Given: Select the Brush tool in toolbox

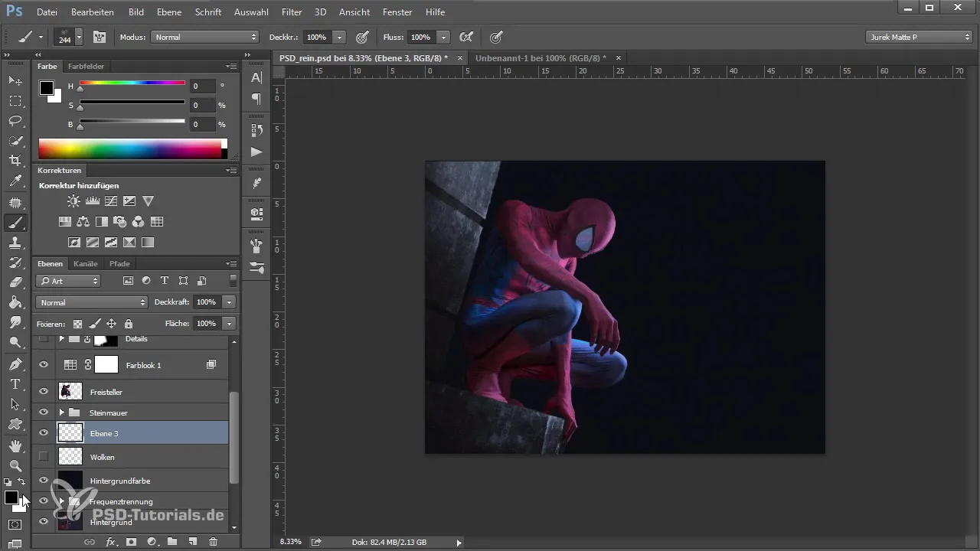Looking at the screenshot, I should 15,223.
